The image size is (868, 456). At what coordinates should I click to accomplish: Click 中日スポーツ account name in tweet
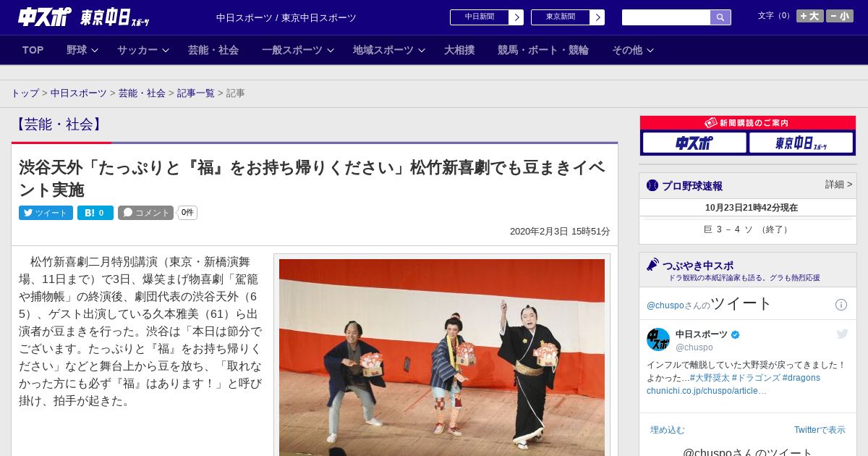702,334
